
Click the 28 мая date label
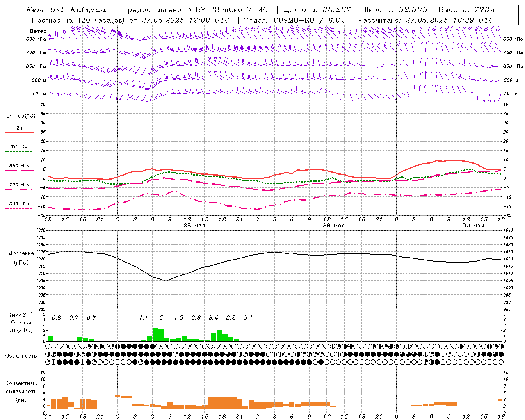tap(194, 226)
